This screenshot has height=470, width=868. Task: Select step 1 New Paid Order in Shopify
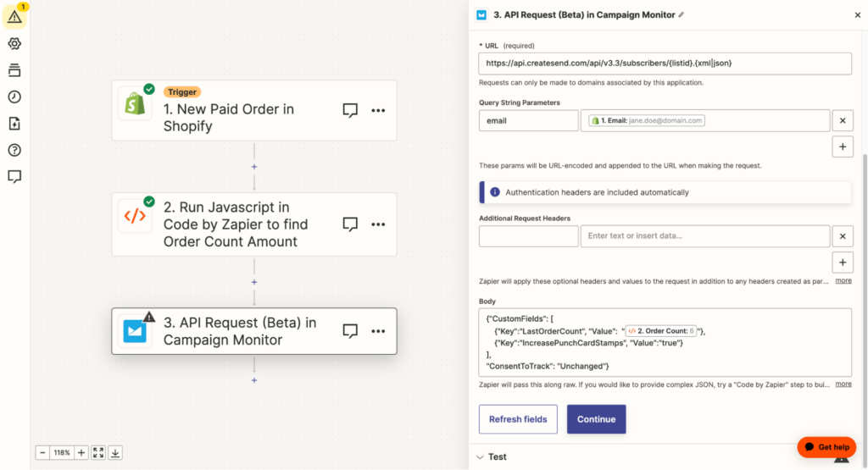(x=254, y=111)
